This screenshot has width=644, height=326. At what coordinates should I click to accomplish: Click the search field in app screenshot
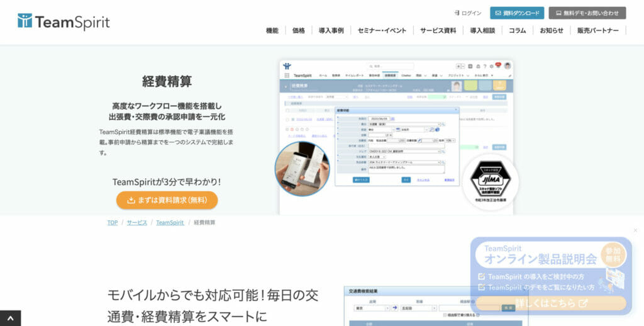(390, 66)
